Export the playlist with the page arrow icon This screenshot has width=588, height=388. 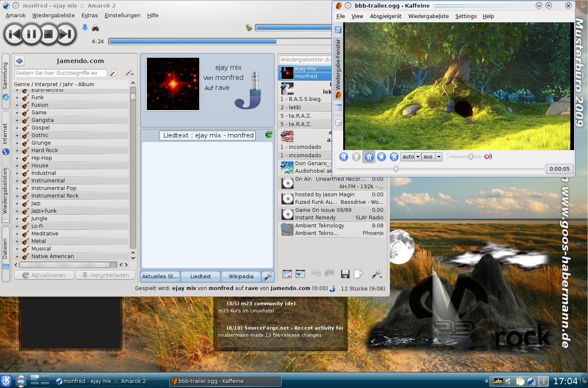point(358,274)
